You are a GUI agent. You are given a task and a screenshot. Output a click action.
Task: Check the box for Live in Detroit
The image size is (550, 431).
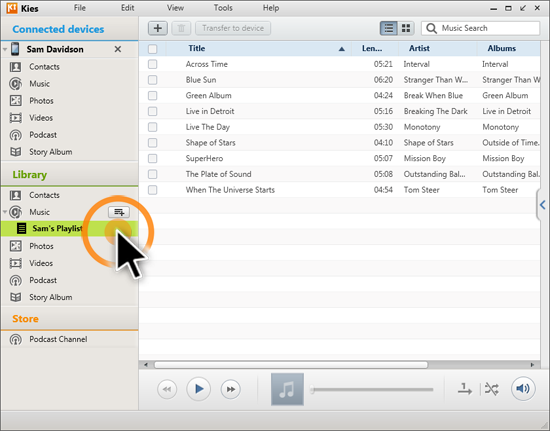click(x=153, y=111)
